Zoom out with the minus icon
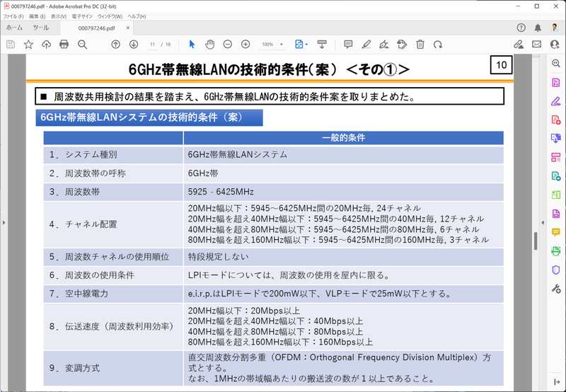Screen dimensions: 566x392 coord(227,45)
